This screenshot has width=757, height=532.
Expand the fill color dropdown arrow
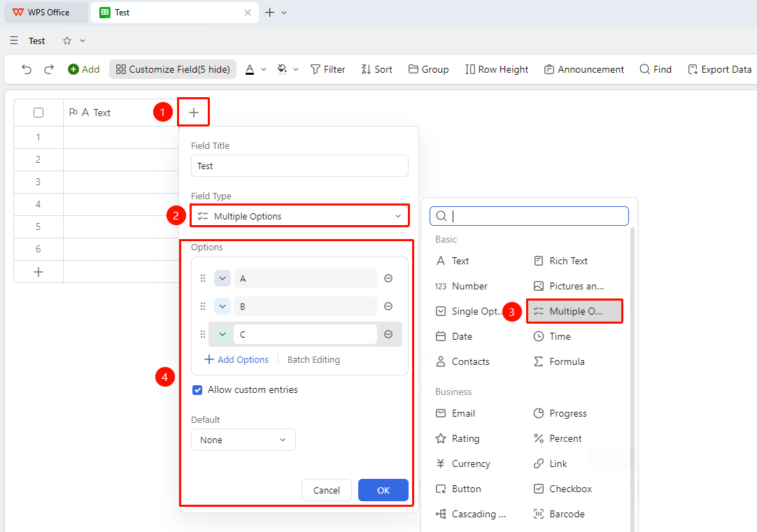point(296,69)
